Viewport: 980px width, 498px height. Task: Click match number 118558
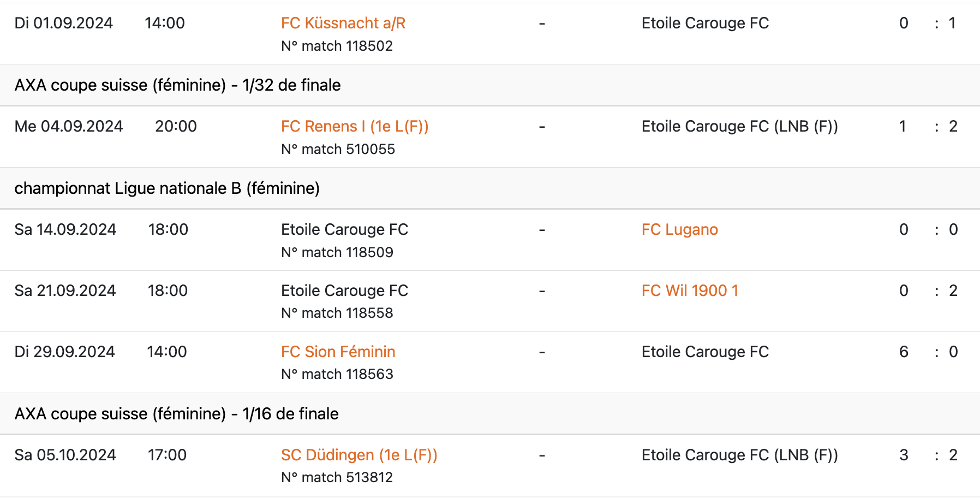pyautogui.click(x=337, y=313)
